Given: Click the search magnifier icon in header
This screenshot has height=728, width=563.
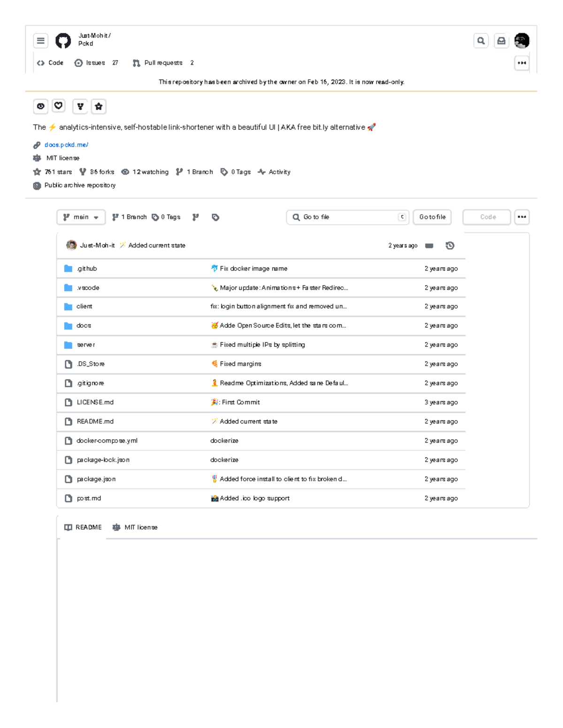Looking at the screenshot, I should click(480, 41).
